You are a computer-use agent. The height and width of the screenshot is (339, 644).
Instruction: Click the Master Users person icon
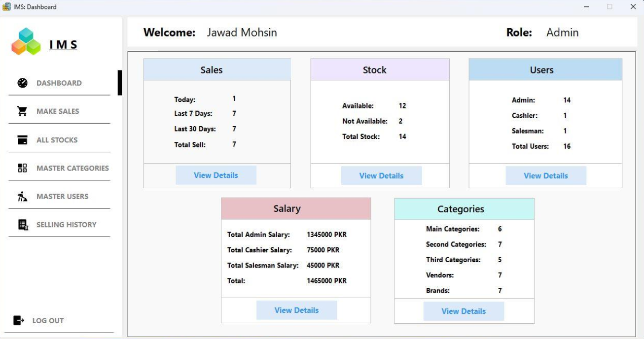23,197
